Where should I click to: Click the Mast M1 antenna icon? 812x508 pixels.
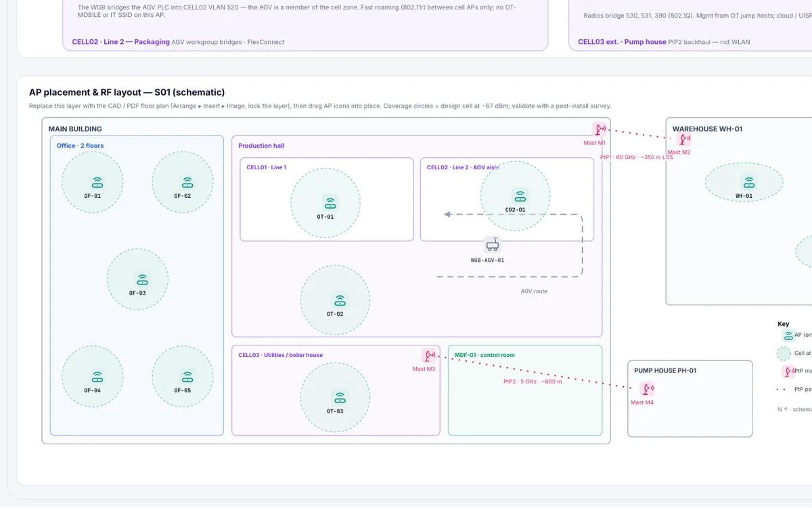[x=600, y=129]
